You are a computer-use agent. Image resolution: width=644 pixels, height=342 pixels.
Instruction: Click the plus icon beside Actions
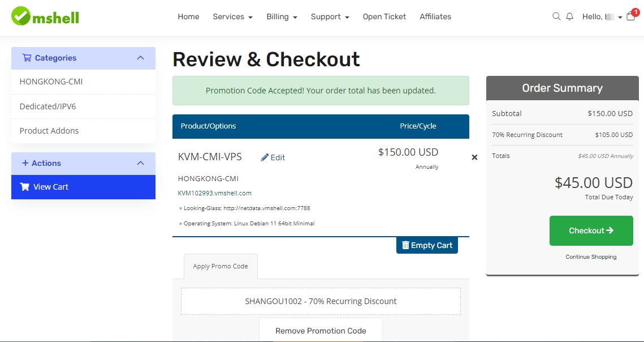click(25, 164)
